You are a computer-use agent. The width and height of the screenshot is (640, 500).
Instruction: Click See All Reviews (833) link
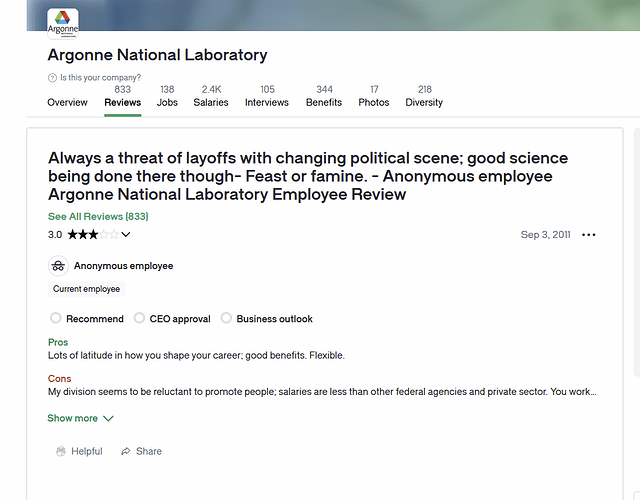click(x=98, y=216)
